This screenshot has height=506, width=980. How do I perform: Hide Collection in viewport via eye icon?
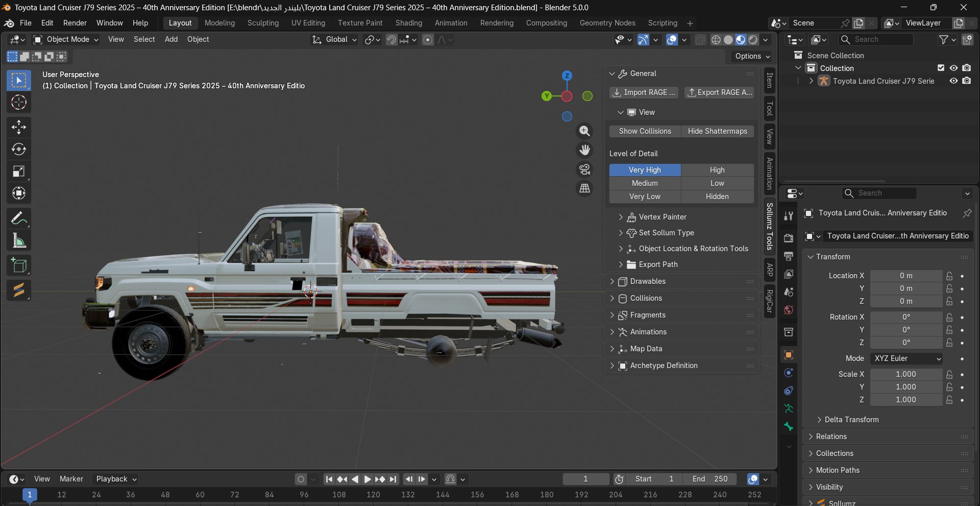point(953,68)
